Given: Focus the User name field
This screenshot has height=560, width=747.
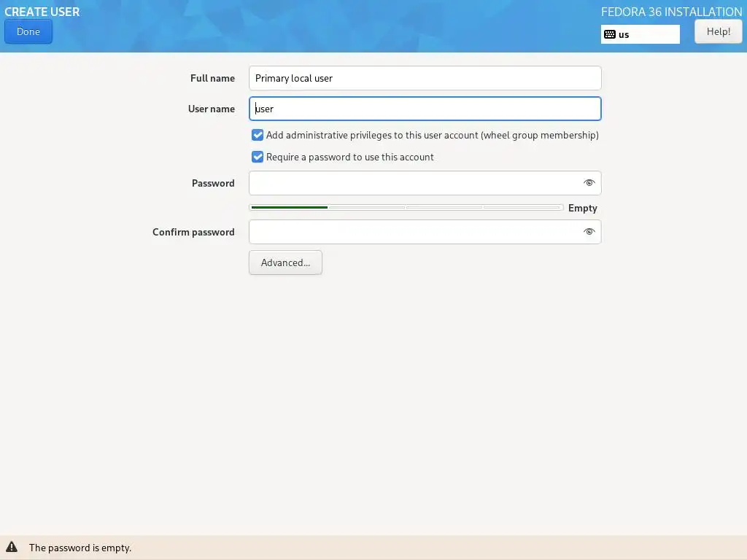Looking at the screenshot, I should click(x=425, y=109).
